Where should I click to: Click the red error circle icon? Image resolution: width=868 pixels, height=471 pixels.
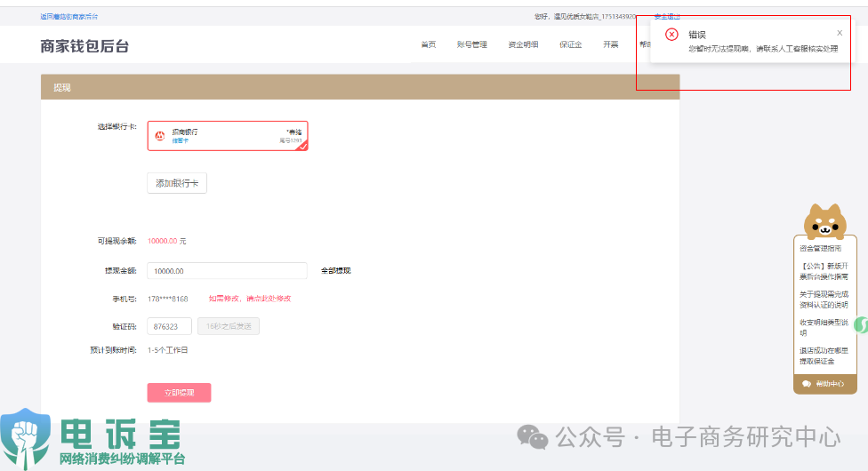(671, 35)
